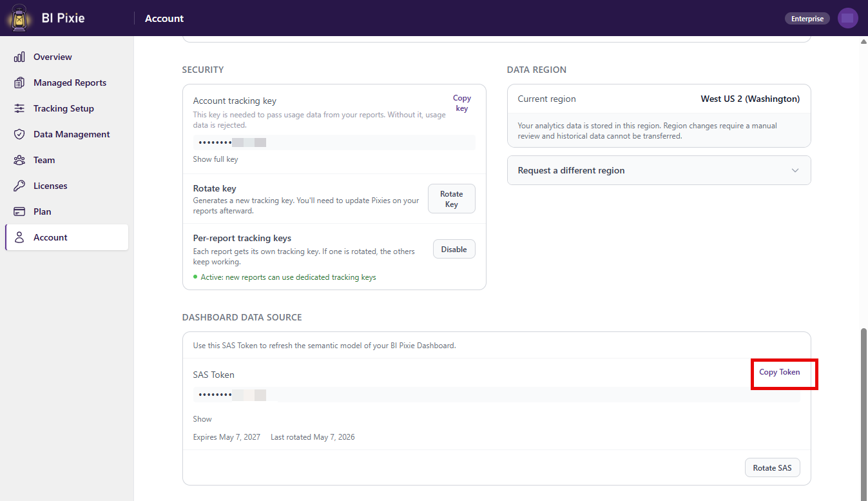Open the Team page
The height and width of the screenshot is (501, 868).
(x=67, y=160)
